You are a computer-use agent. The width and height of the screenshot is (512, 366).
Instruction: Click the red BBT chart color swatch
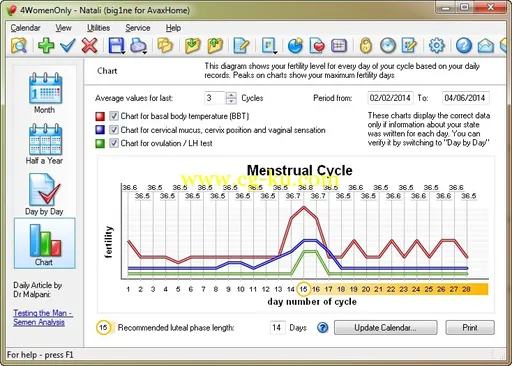tap(100, 116)
